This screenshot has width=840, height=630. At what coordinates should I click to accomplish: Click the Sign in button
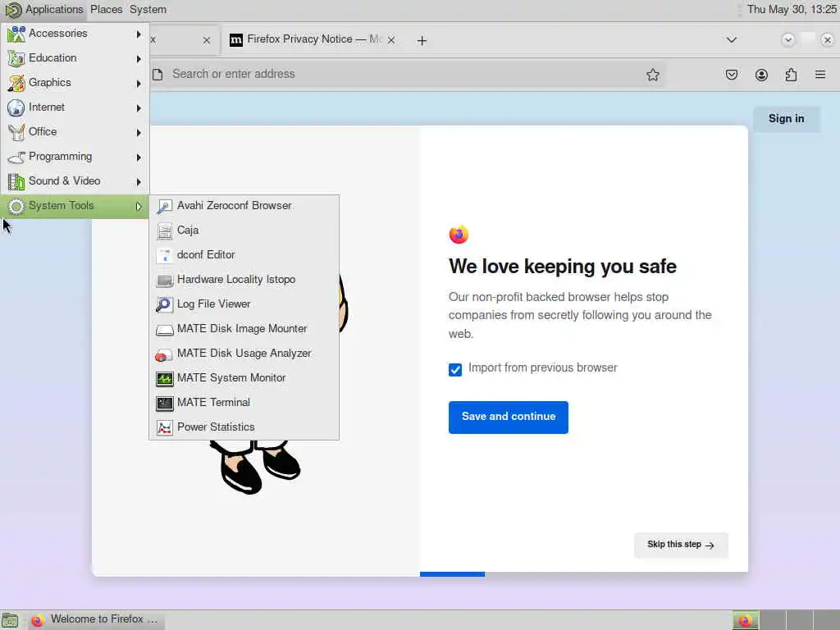point(786,119)
